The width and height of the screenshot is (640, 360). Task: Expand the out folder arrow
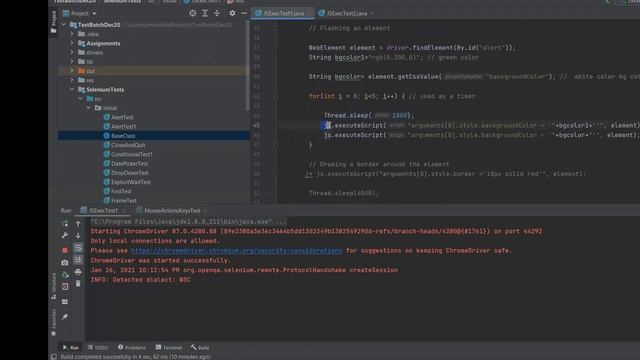pyautogui.click(x=72, y=71)
